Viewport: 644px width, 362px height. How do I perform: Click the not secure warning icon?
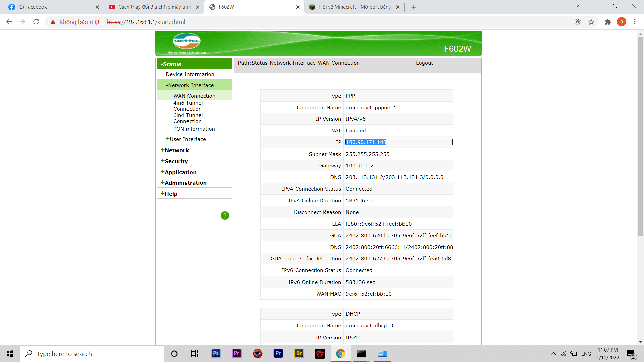53,22
